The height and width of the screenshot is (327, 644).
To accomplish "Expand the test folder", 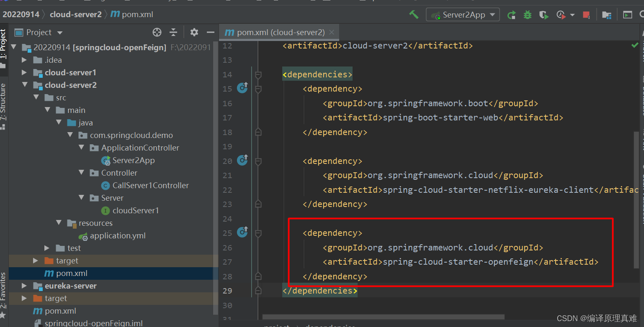I will pyautogui.click(x=47, y=248).
